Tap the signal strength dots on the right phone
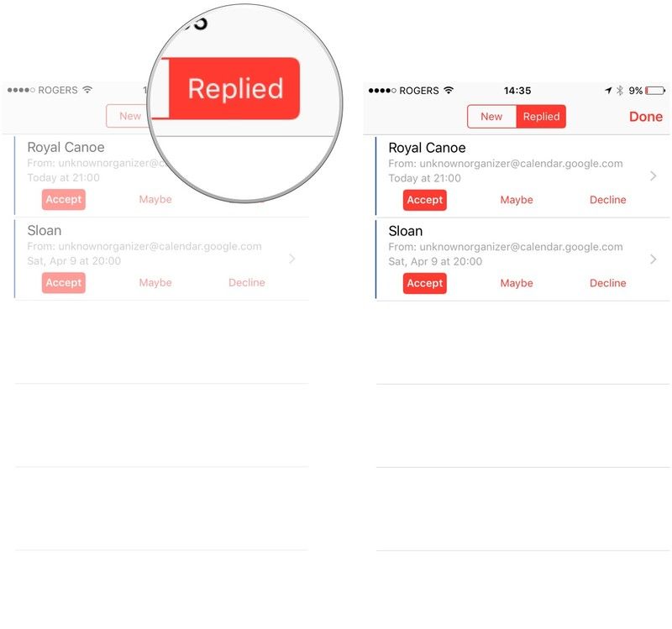Viewport: 672px width, 629px height. 381,91
